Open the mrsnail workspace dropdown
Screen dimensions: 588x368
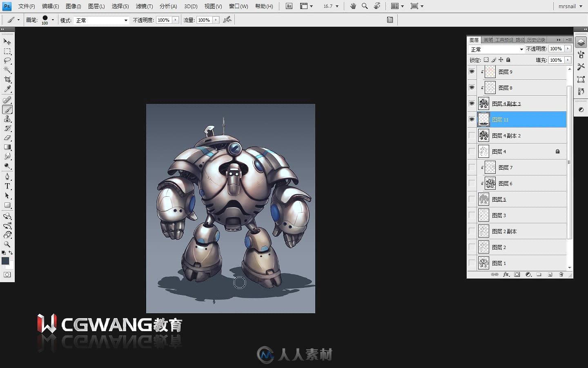point(570,6)
